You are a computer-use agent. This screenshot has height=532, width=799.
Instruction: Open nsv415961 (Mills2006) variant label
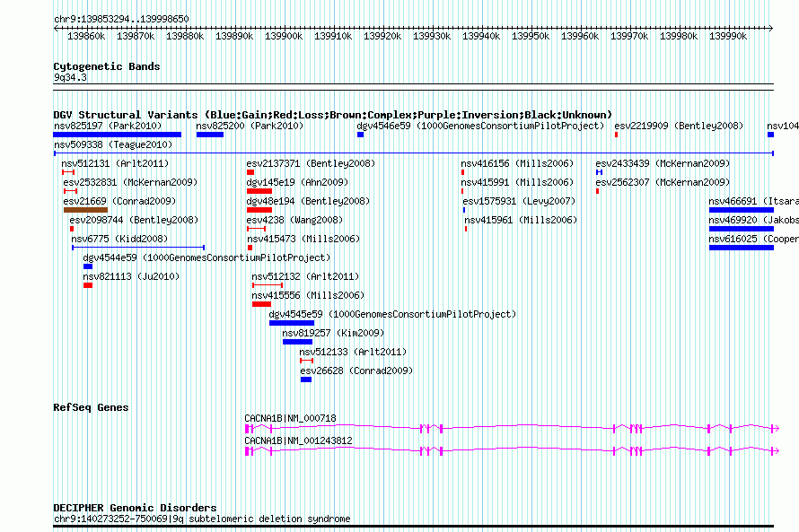(521, 220)
